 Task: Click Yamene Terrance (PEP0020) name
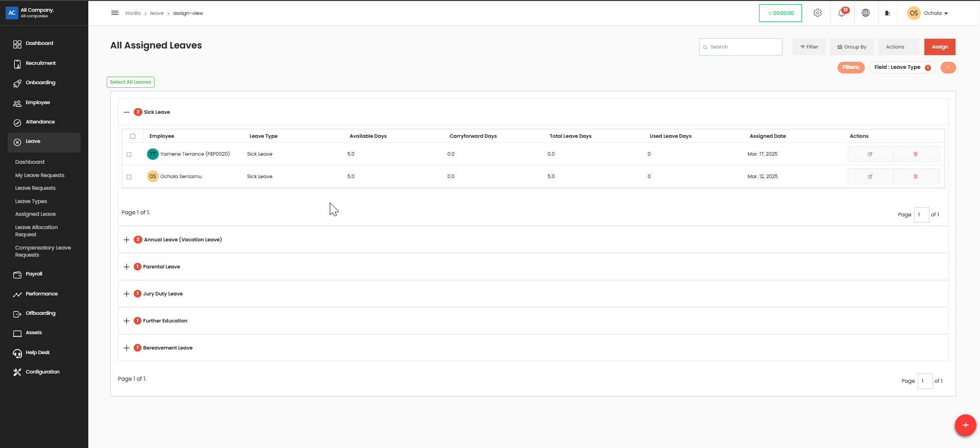click(x=195, y=154)
